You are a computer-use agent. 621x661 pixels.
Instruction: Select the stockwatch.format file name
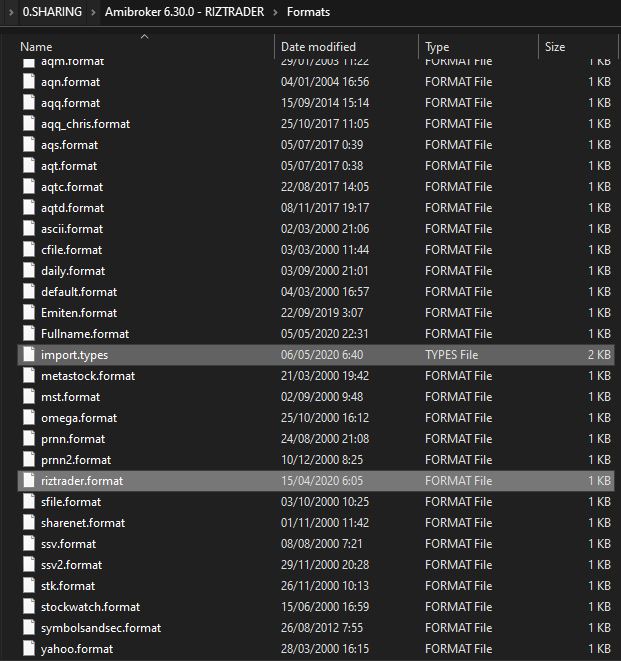(x=90, y=607)
